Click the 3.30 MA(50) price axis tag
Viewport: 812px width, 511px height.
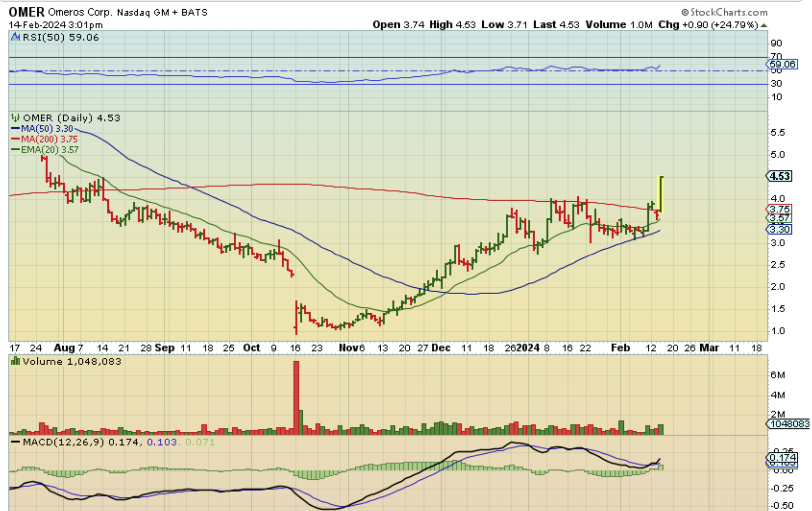779,229
